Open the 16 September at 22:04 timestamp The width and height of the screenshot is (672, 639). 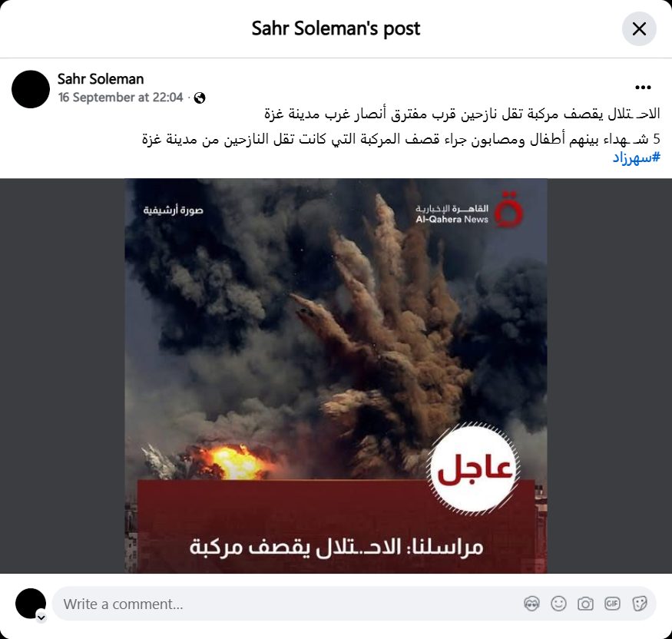[x=121, y=98]
